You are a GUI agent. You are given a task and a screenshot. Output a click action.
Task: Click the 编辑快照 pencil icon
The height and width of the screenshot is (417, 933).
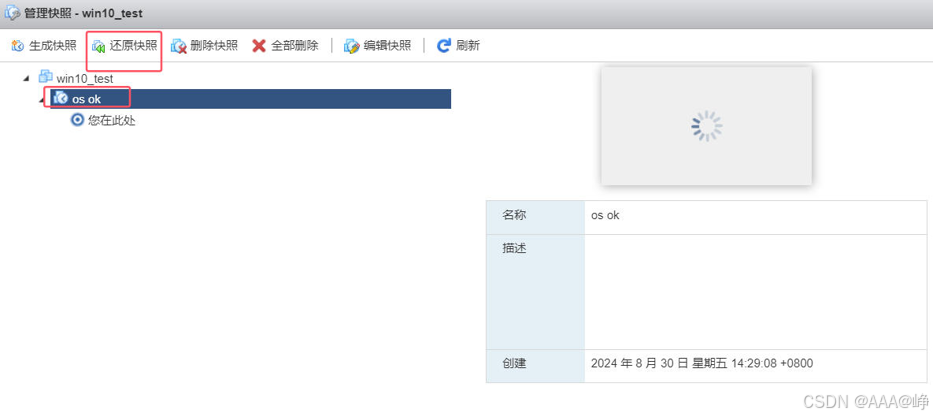tap(351, 46)
